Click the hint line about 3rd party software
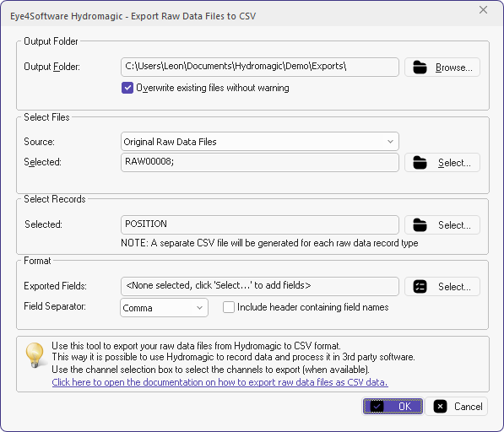Screen dimensions: 504x432 (x=233, y=357)
